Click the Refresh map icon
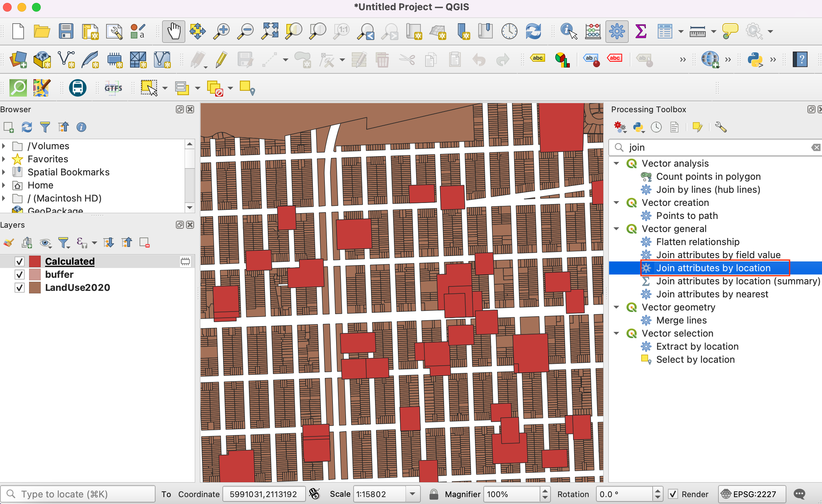The width and height of the screenshot is (822, 504). (533, 32)
